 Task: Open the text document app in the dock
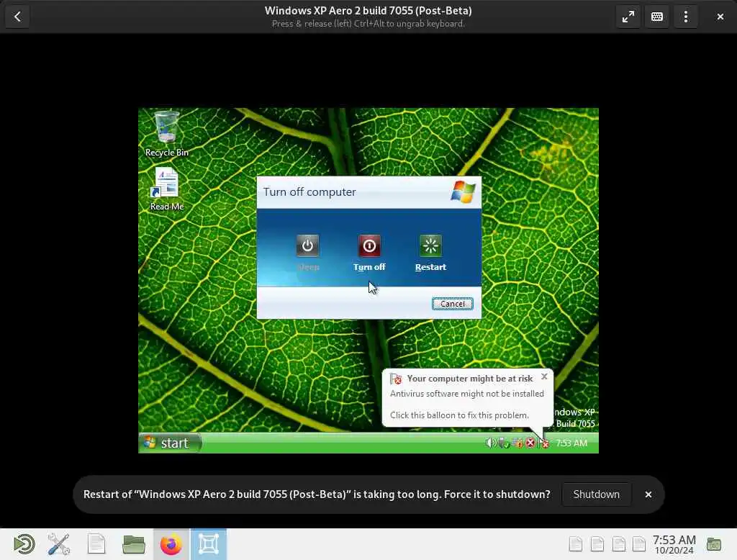(96, 544)
